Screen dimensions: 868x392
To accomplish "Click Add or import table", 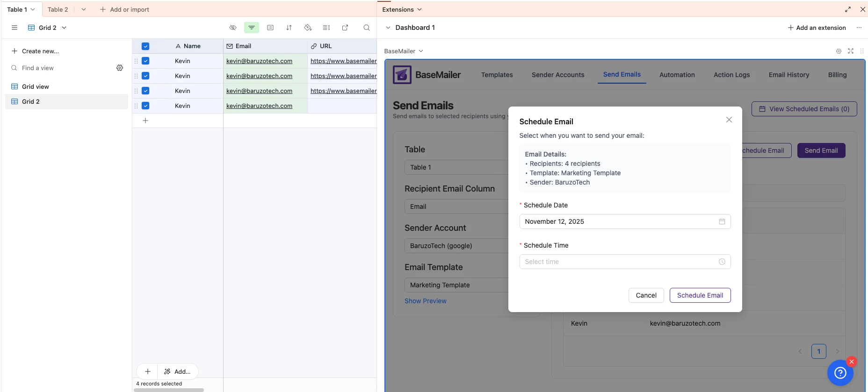I will 124,9.
